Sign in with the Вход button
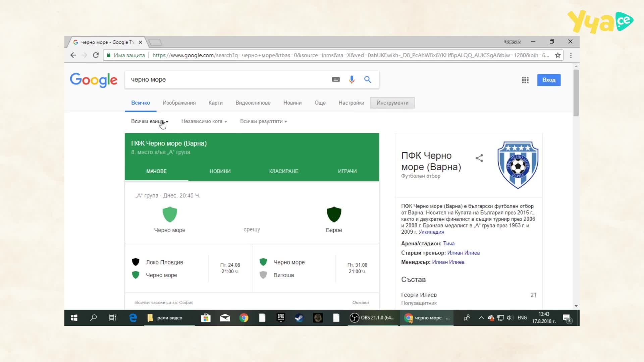The width and height of the screenshot is (644, 362). click(x=549, y=80)
